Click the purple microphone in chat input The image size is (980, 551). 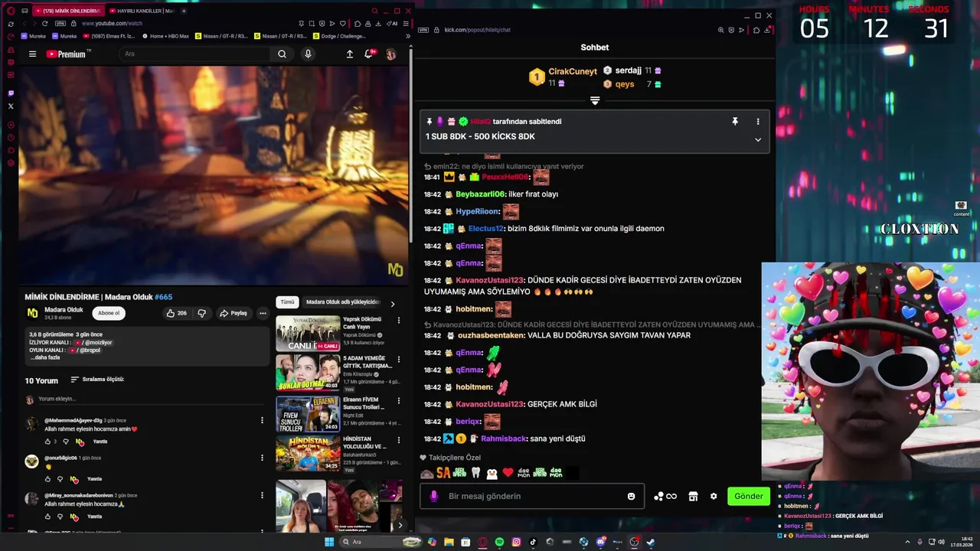434,497
